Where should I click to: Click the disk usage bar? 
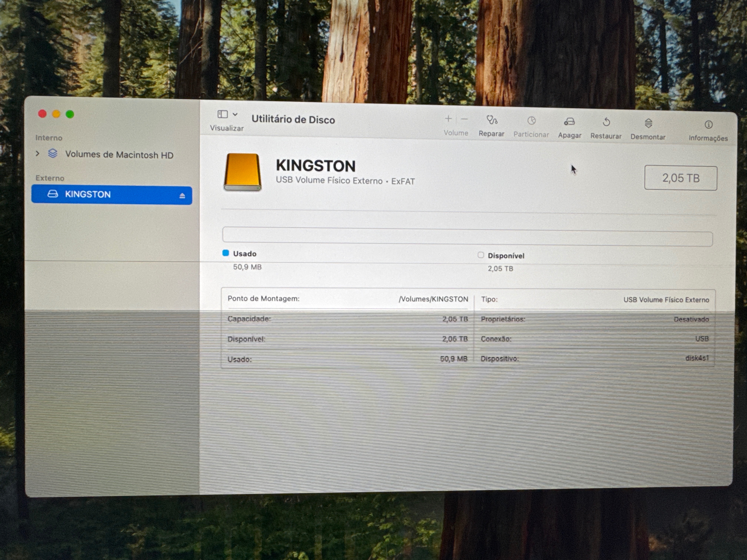467,237
